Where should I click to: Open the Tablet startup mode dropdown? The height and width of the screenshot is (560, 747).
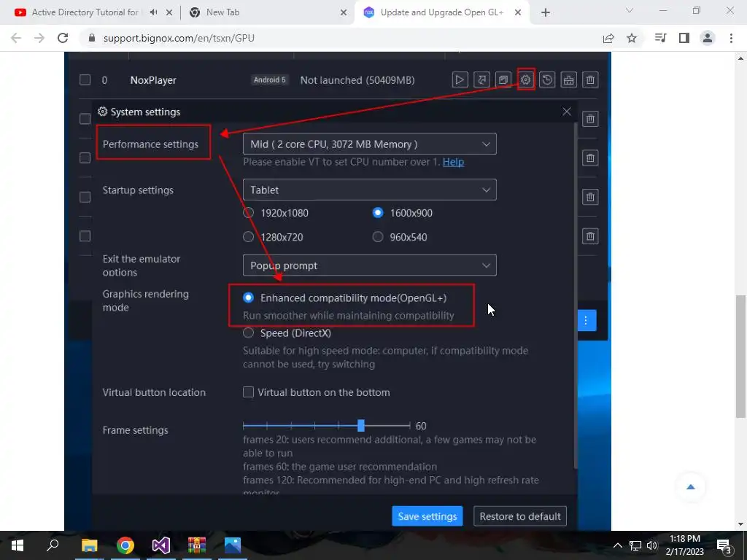[x=370, y=190]
